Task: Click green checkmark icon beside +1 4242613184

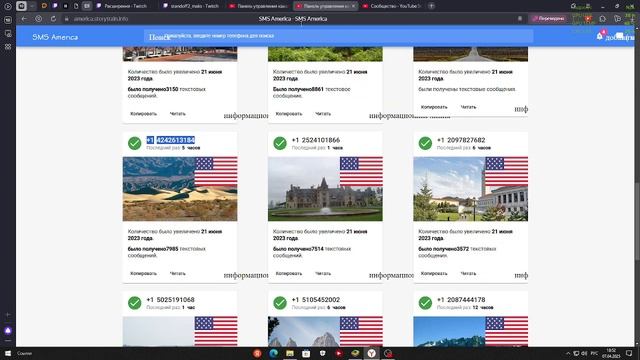Action: click(x=135, y=143)
